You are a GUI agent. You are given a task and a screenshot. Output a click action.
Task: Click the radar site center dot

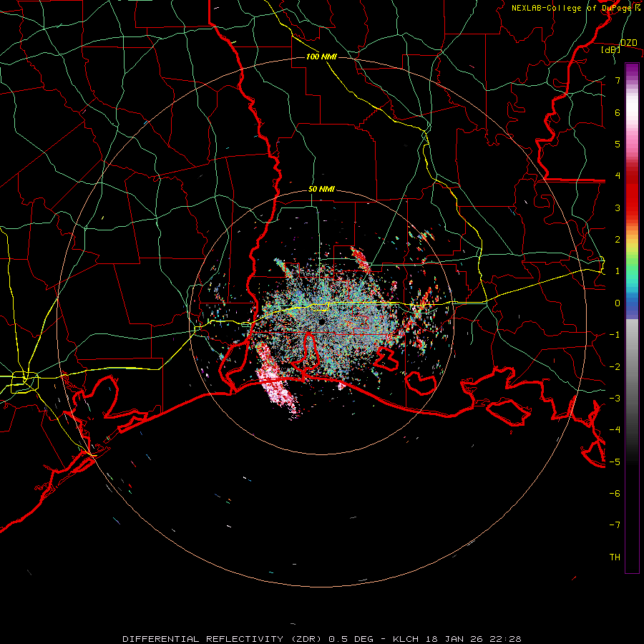tap(321, 321)
